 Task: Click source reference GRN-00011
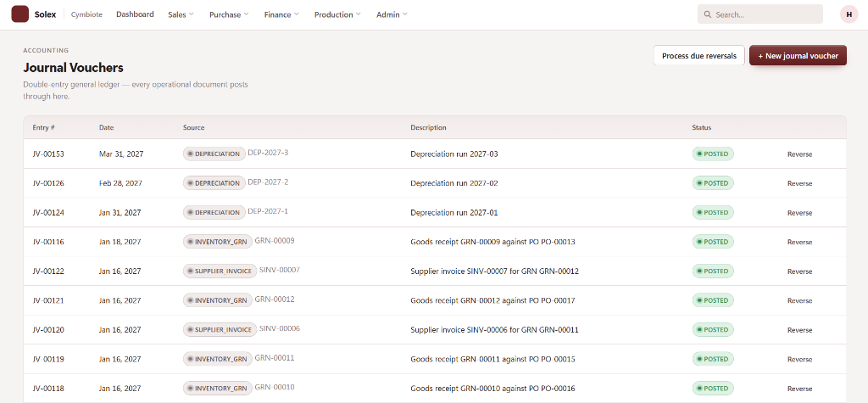(275, 358)
